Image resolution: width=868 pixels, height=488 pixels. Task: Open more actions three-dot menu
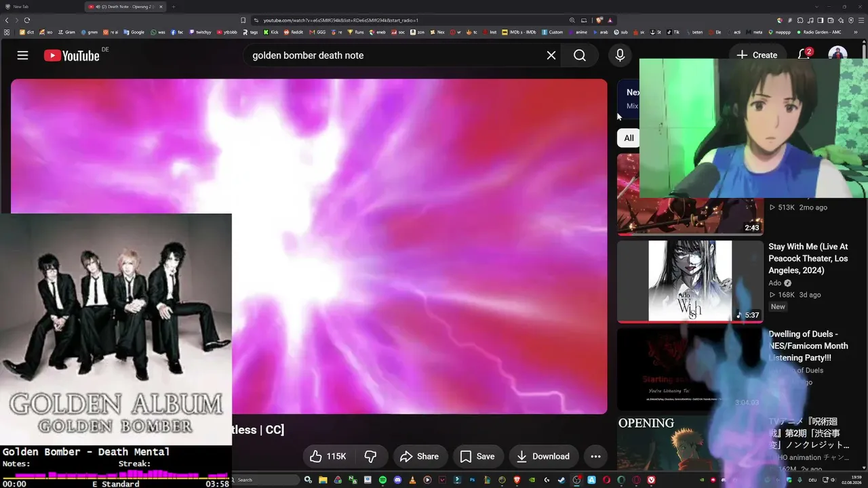pos(595,457)
